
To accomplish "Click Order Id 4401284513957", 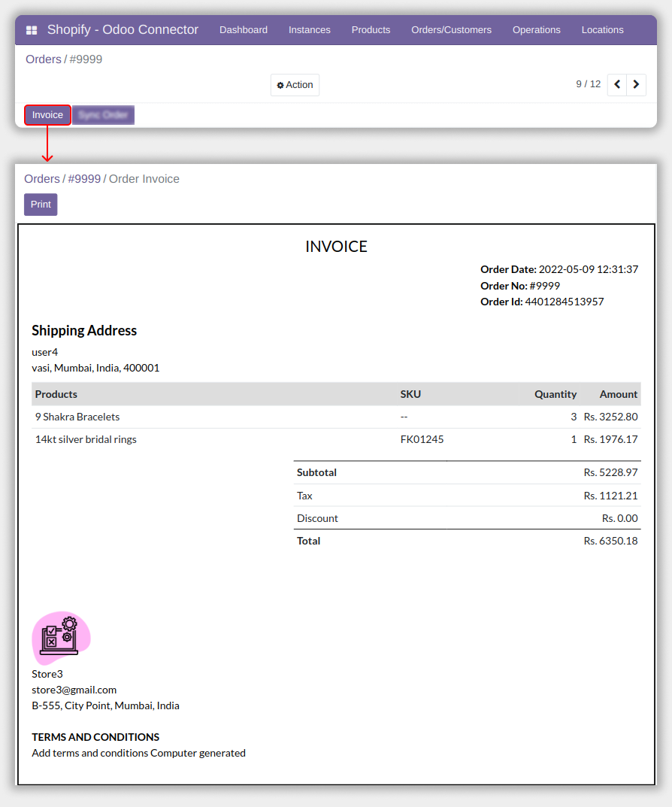I will [x=542, y=302].
